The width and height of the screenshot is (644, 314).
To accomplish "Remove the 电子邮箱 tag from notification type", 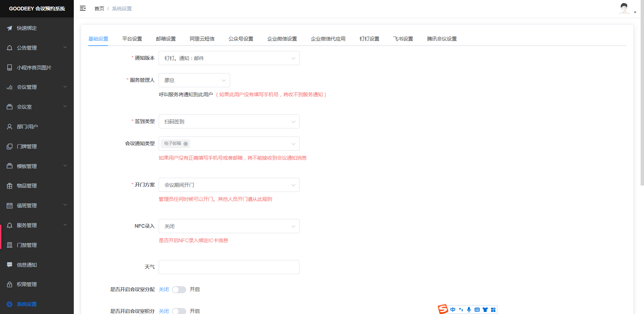I will (185, 144).
